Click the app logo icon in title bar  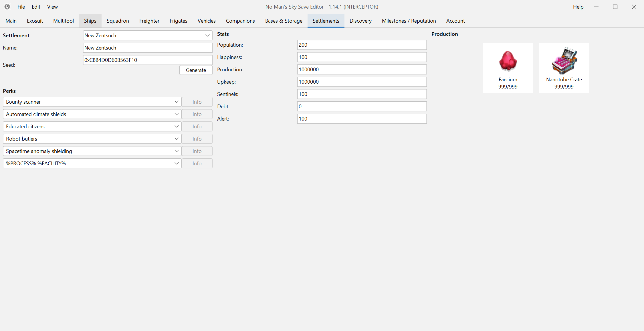click(x=7, y=7)
